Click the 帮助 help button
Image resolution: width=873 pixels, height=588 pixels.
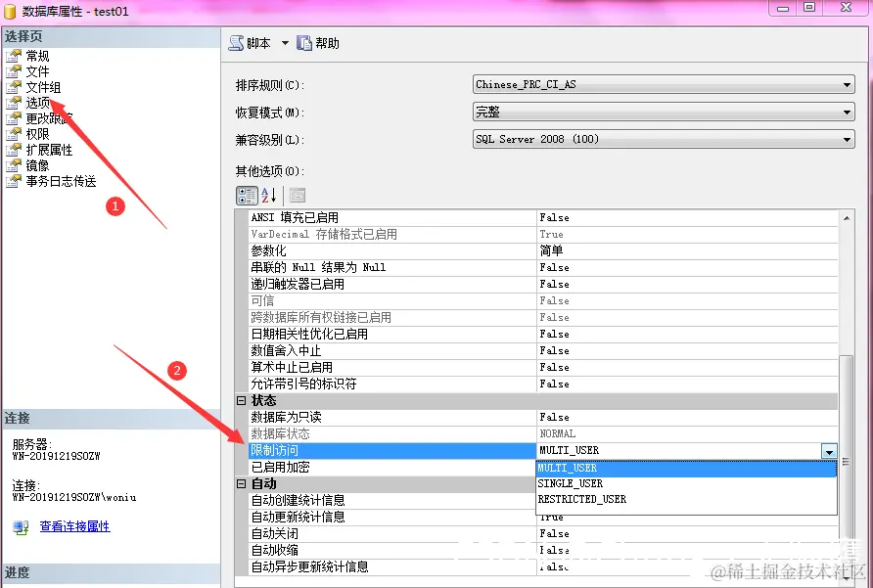pos(318,43)
